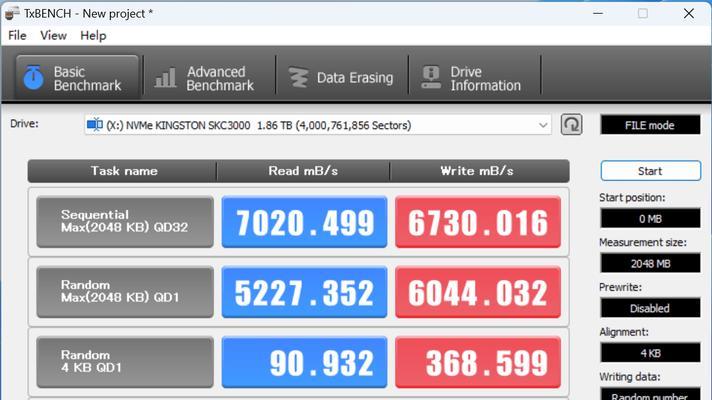Select the NVMe KINGSTON SKC3000 drive field

pyautogui.click(x=318, y=125)
